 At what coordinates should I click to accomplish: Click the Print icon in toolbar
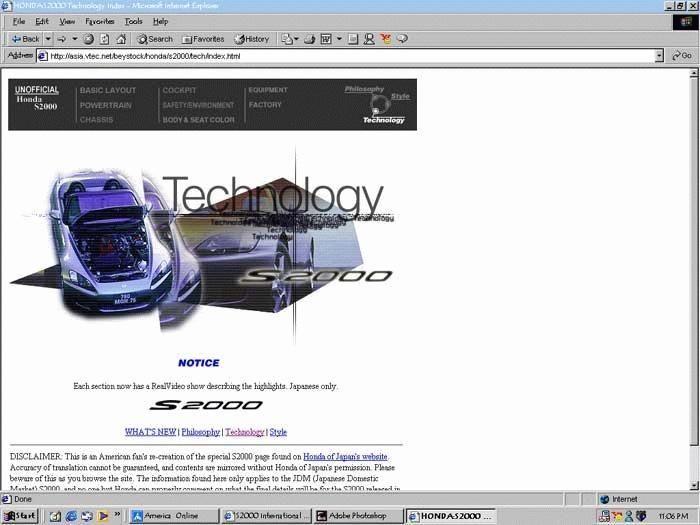click(x=310, y=39)
